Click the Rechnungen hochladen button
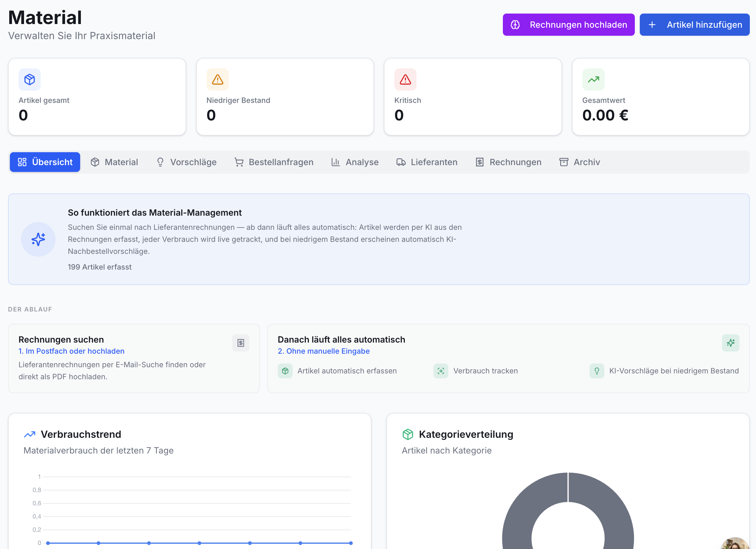Screen dimensions: 756x549 [x=568, y=25]
